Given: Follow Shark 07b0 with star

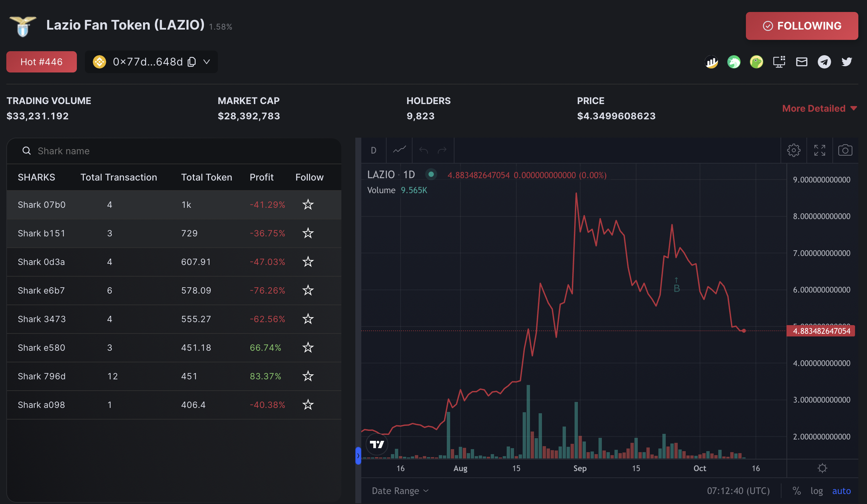Looking at the screenshot, I should [308, 205].
